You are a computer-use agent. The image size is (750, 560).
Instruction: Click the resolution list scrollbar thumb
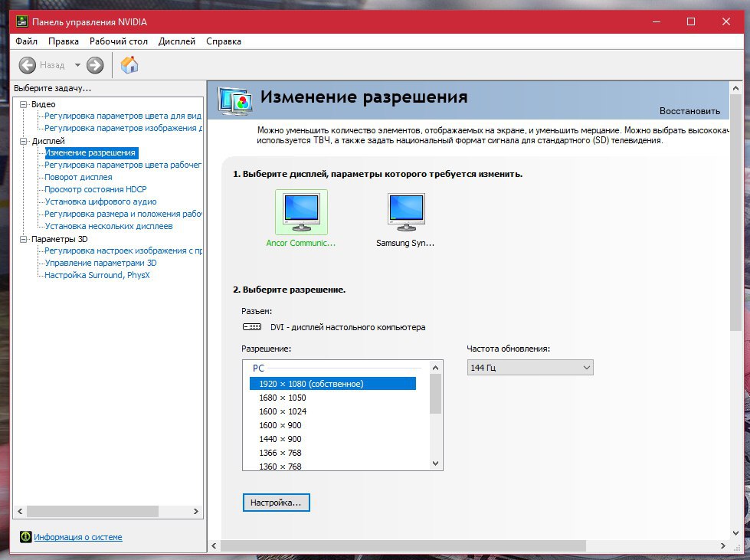coord(435,394)
